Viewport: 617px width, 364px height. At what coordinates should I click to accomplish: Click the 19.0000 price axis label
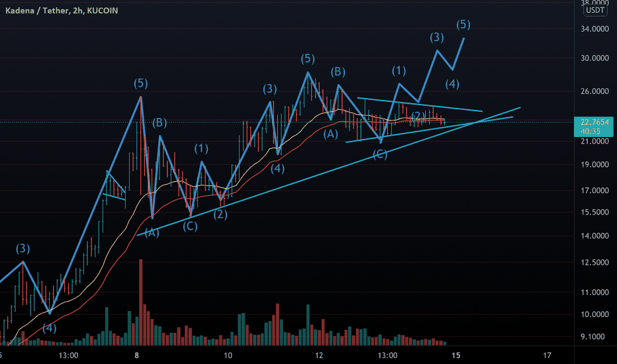[594, 165]
